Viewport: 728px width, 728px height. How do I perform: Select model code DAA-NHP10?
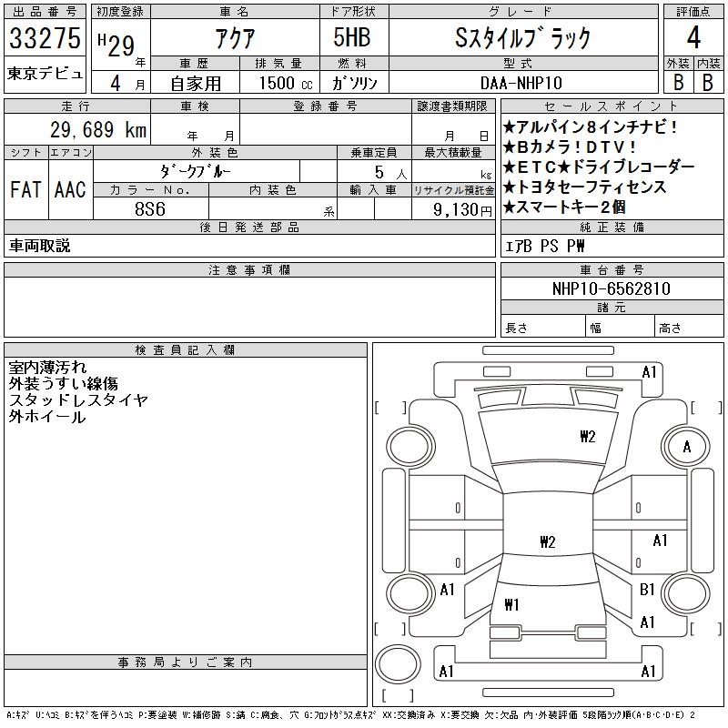(521, 83)
